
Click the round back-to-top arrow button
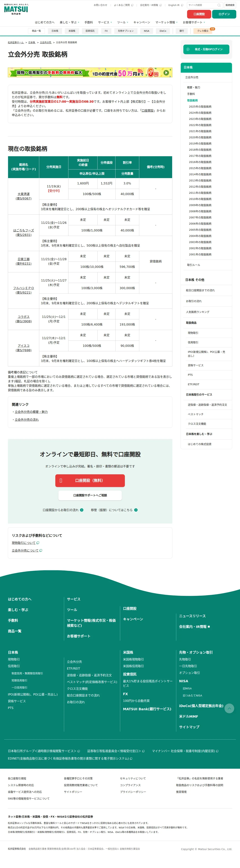229,708
